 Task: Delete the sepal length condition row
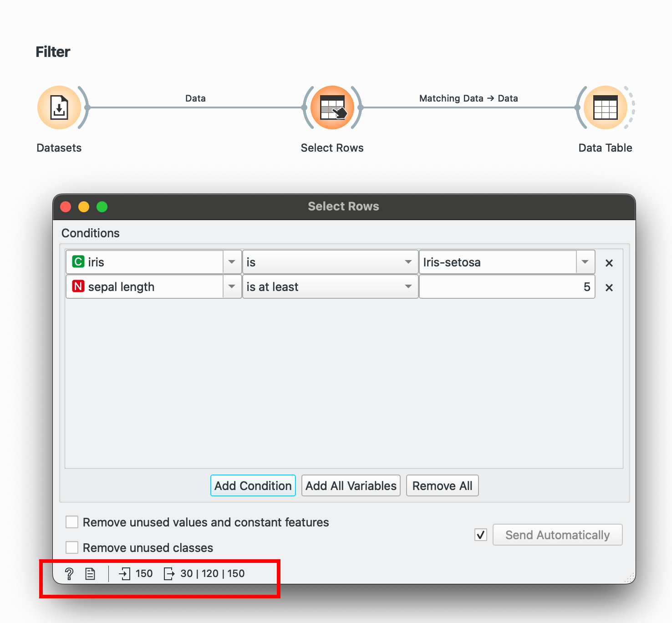click(609, 287)
